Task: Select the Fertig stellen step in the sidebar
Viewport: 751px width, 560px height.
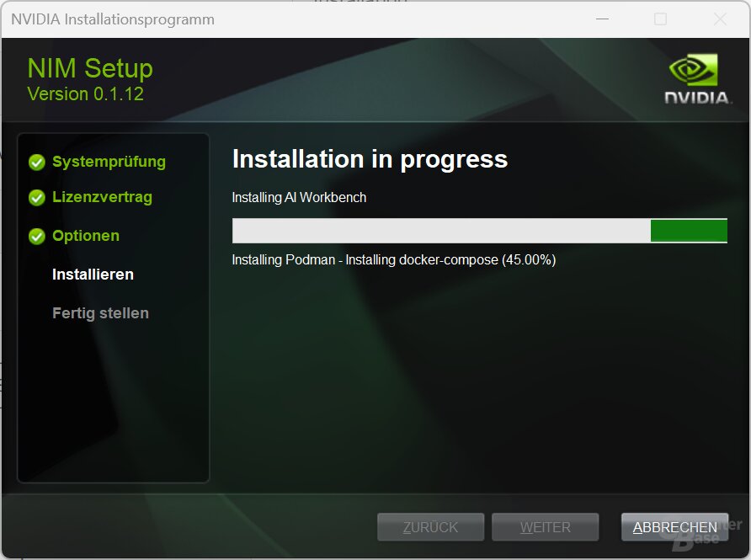Action: coord(99,312)
